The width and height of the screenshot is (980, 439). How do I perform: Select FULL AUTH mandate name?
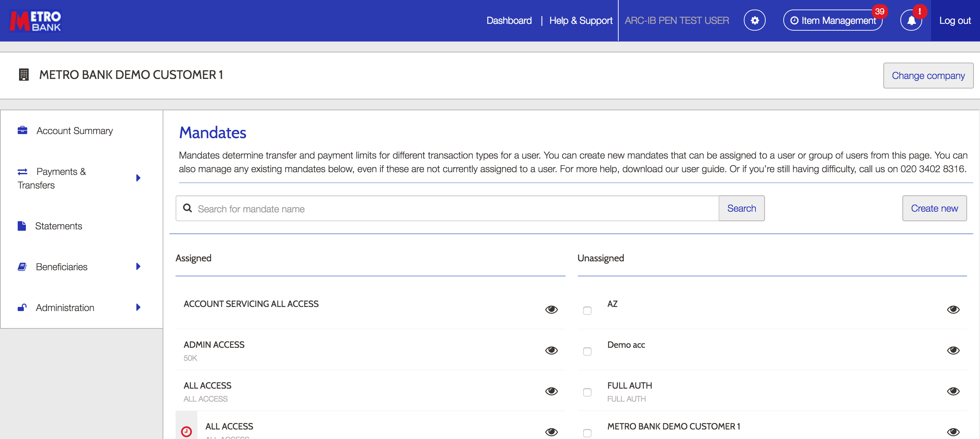(630, 385)
